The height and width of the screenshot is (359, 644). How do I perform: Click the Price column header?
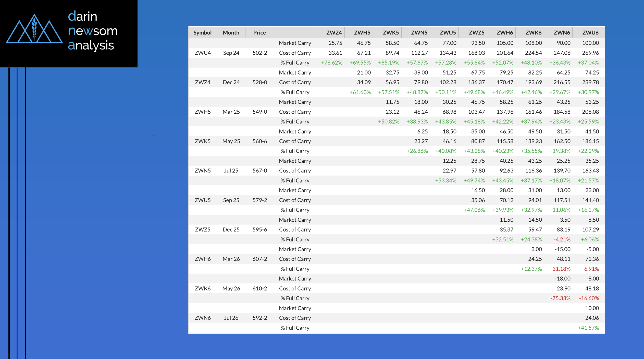point(259,33)
